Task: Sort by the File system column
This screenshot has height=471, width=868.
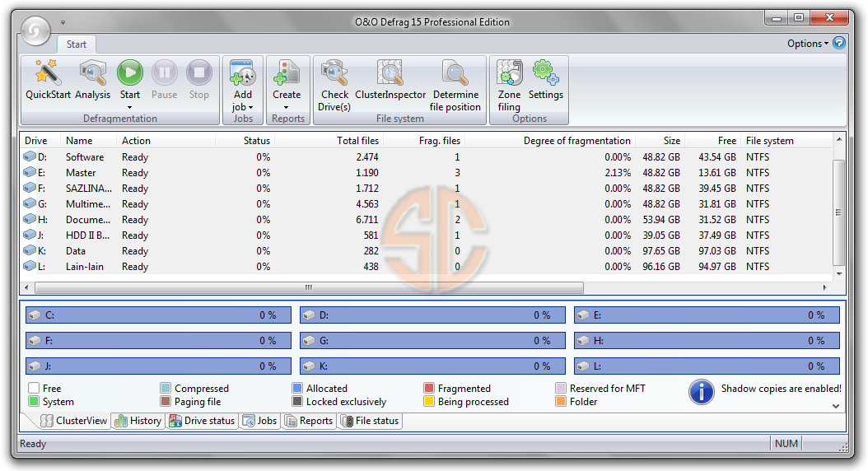Action: coord(786,141)
